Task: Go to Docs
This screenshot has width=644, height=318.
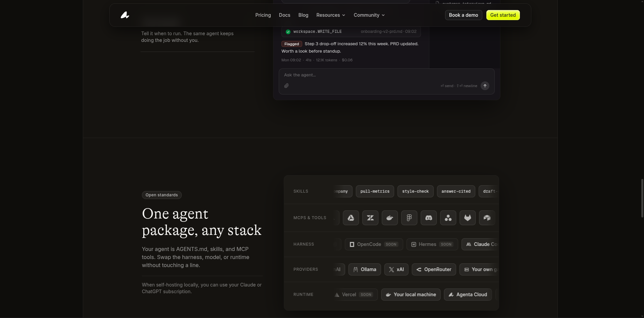Action: [284, 15]
